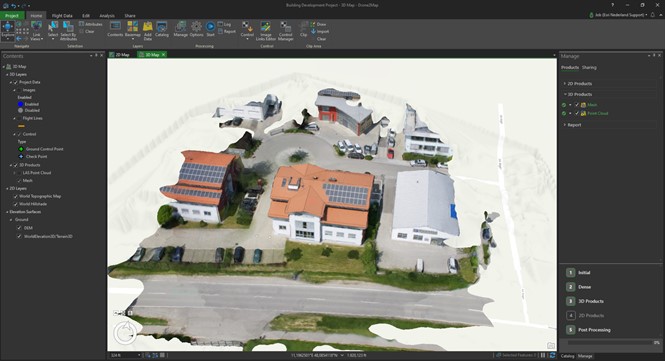Viewport: 665px width, 361px height.
Task: Open the Manage processing pane
Action: (181, 30)
